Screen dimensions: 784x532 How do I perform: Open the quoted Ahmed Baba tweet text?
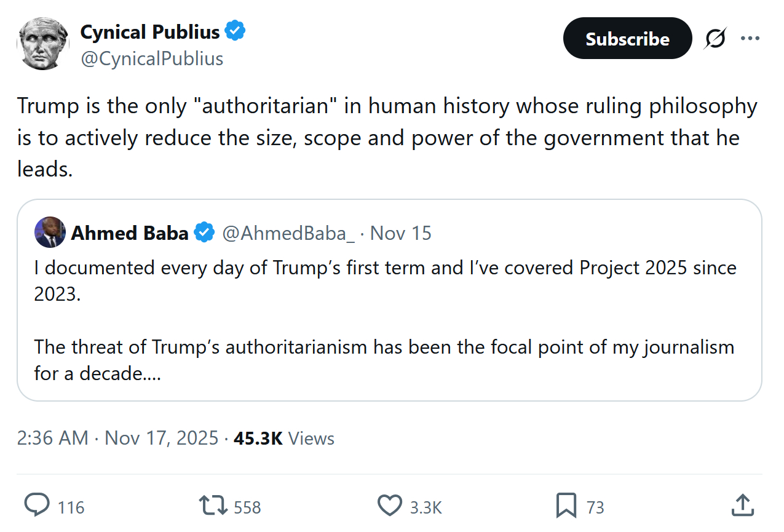point(384,320)
